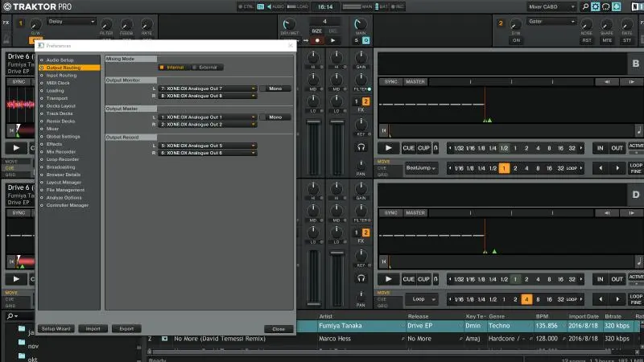Click the Deck D play button
The image size is (644, 362).
point(388,279)
